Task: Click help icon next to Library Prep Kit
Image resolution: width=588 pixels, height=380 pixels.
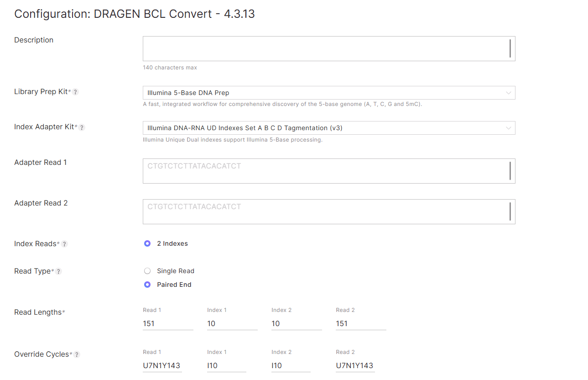Action: (x=76, y=92)
